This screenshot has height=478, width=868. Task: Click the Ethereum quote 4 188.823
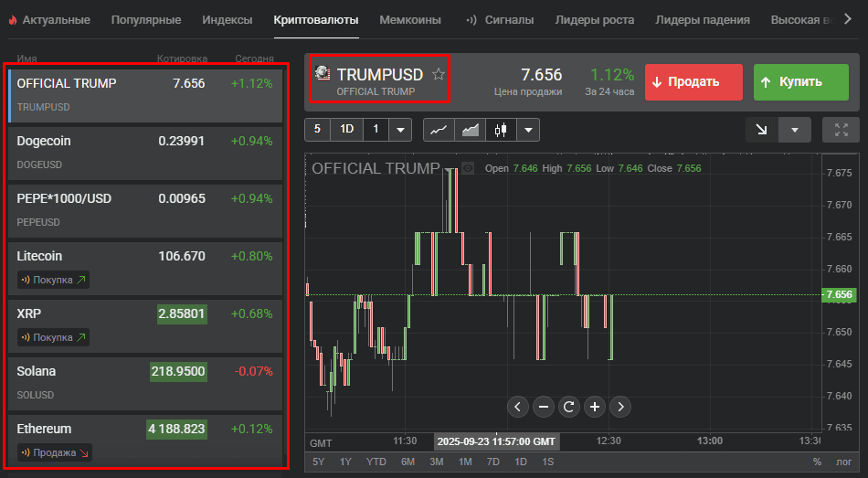(x=176, y=430)
